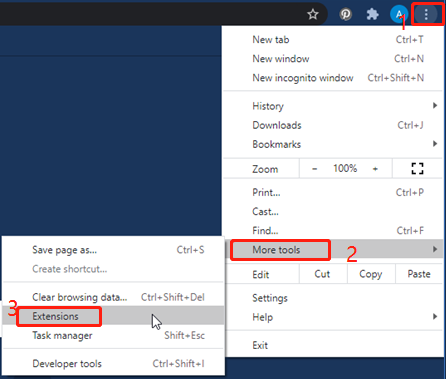Open the Chrome three-dot menu
The height and width of the screenshot is (379, 446).
[426, 14]
